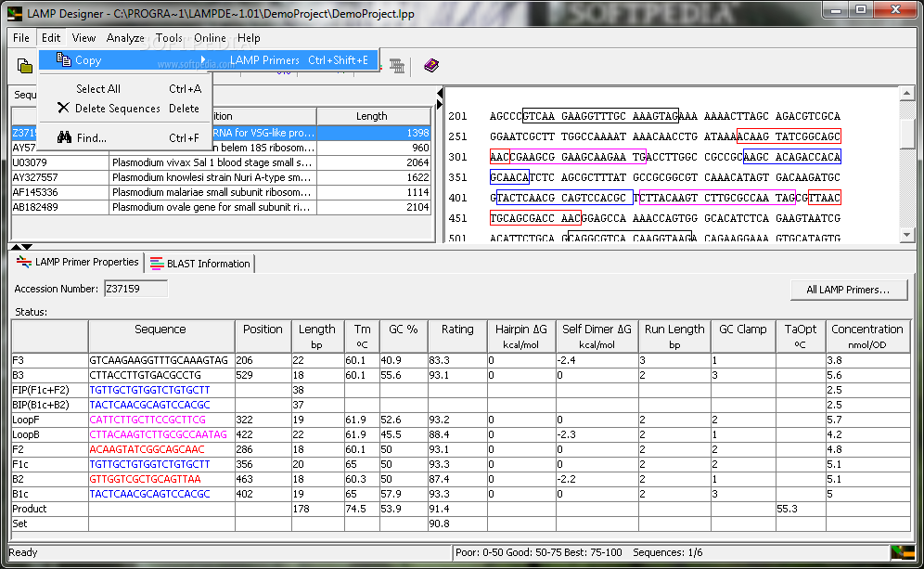Switch to BLAST Information tab
Viewport: 924px width, 569px height.
pyautogui.click(x=199, y=264)
